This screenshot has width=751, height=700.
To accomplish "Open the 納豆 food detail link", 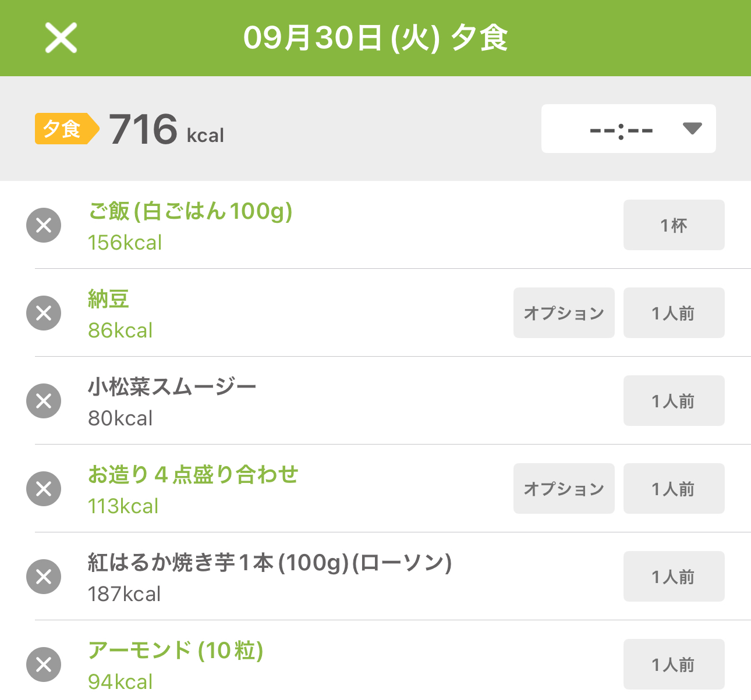I will tap(108, 299).
